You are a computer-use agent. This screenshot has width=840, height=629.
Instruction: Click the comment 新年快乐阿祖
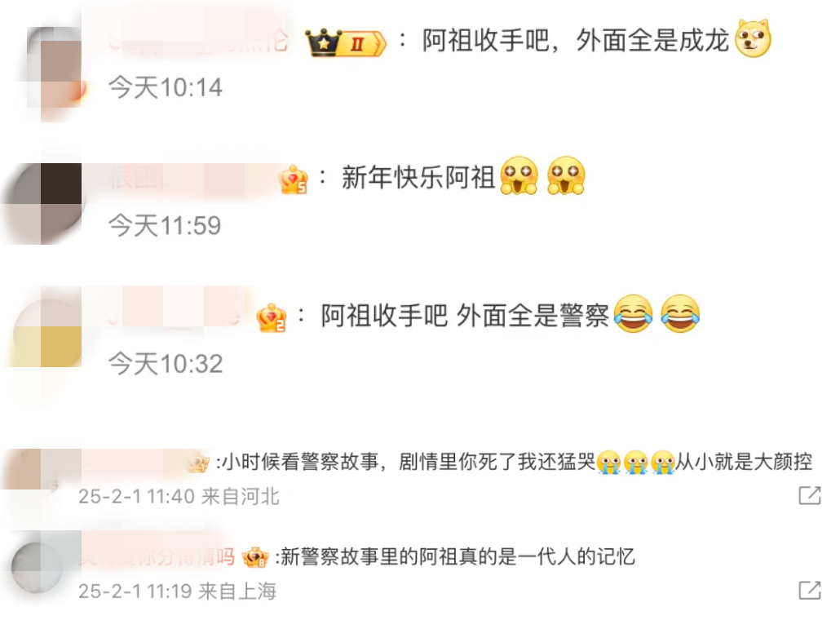[x=418, y=177]
